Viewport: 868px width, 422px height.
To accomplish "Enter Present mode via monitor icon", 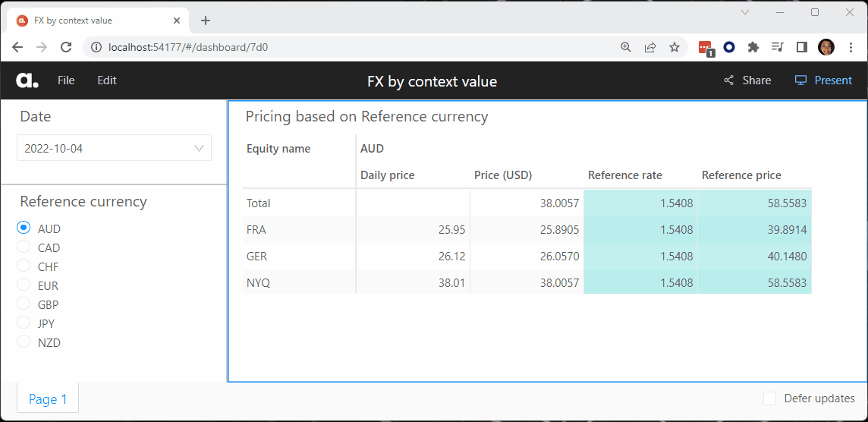I will (800, 80).
